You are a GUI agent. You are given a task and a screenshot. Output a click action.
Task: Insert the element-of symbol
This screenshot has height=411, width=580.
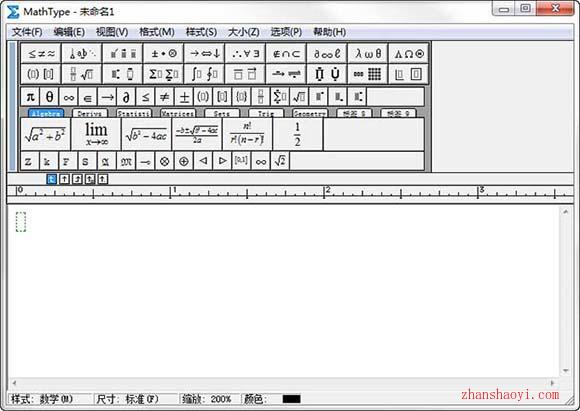pos(88,97)
